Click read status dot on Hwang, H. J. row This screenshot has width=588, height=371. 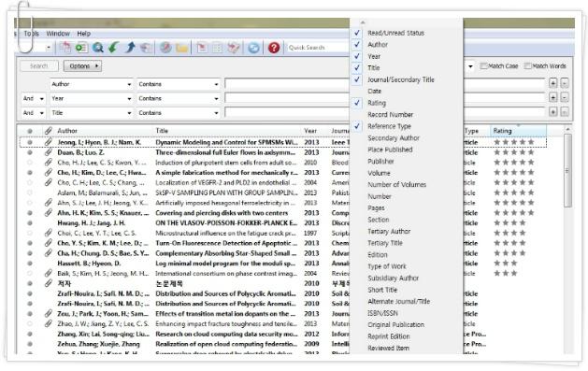[30, 223]
